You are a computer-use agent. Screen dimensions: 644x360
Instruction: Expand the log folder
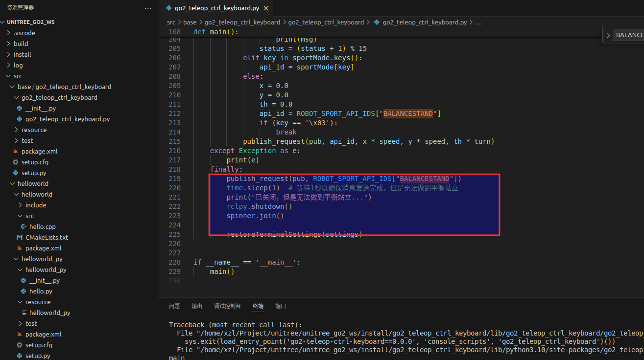[x=8, y=65]
